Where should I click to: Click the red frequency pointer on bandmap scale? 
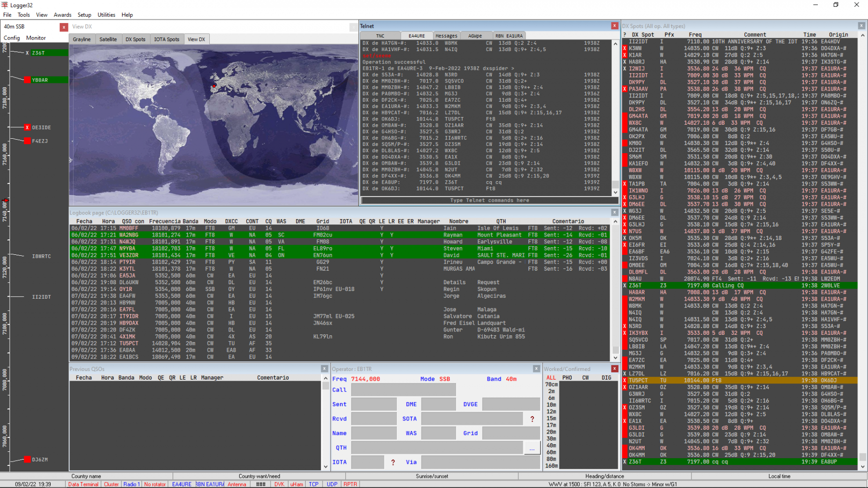[6, 200]
